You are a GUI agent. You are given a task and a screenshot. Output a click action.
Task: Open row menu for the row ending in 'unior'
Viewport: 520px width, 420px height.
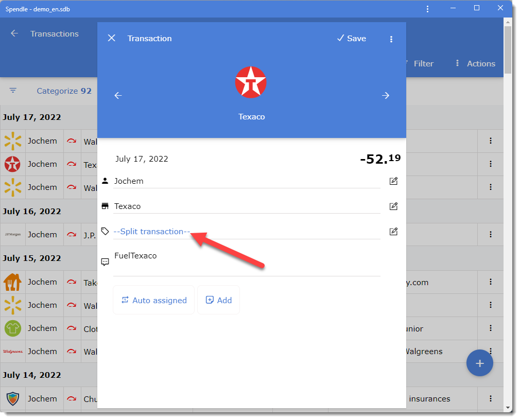(x=491, y=328)
